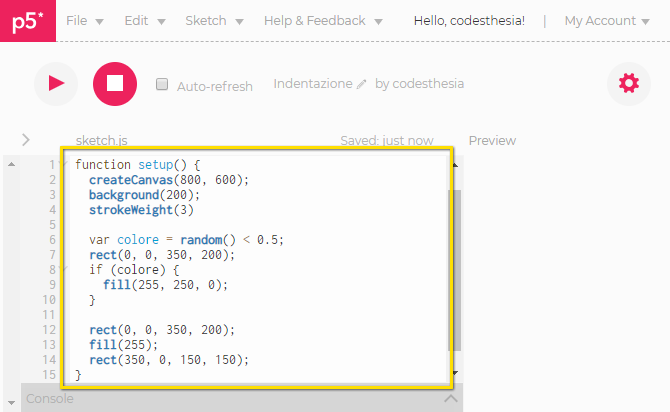Click the p5* logo

click(x=27, y=21)
